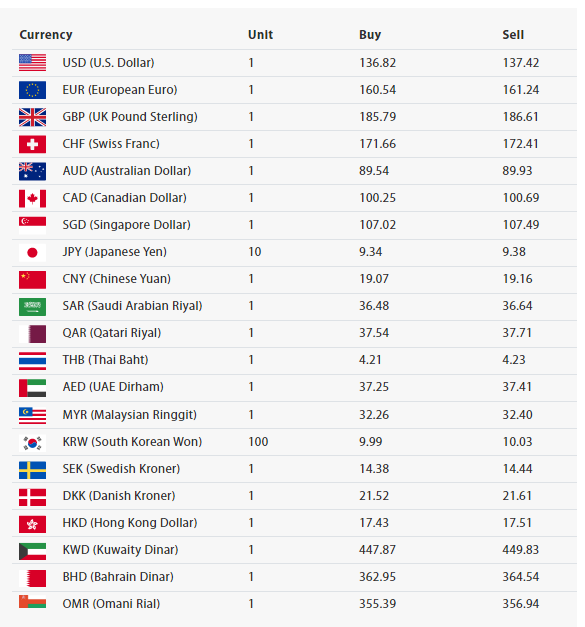Select the Saudi Arabian flag icon

[x=32, y=307]
